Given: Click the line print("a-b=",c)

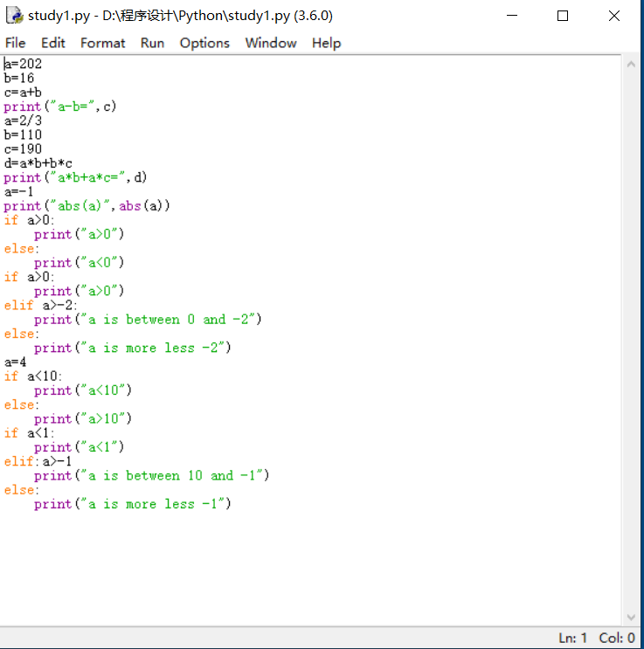Looking at the screenshot, I should point(60,107).
